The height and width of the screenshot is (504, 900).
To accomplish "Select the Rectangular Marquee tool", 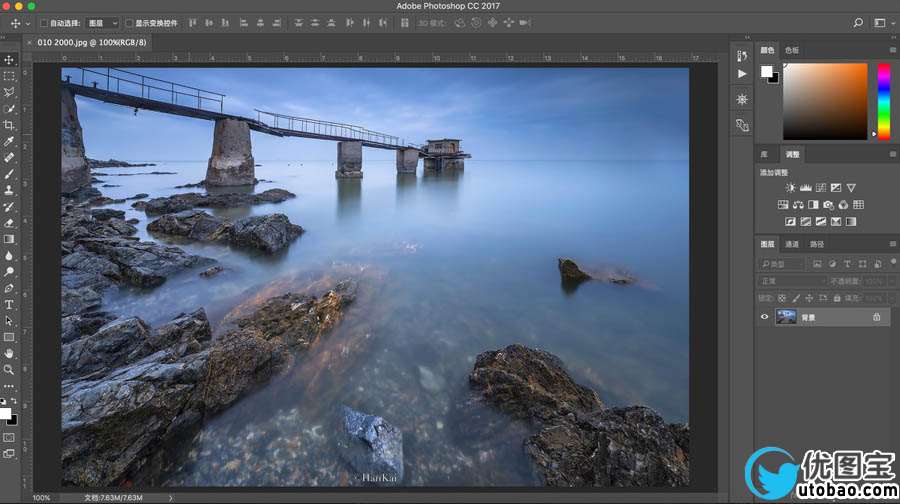I will pos(9,76).
